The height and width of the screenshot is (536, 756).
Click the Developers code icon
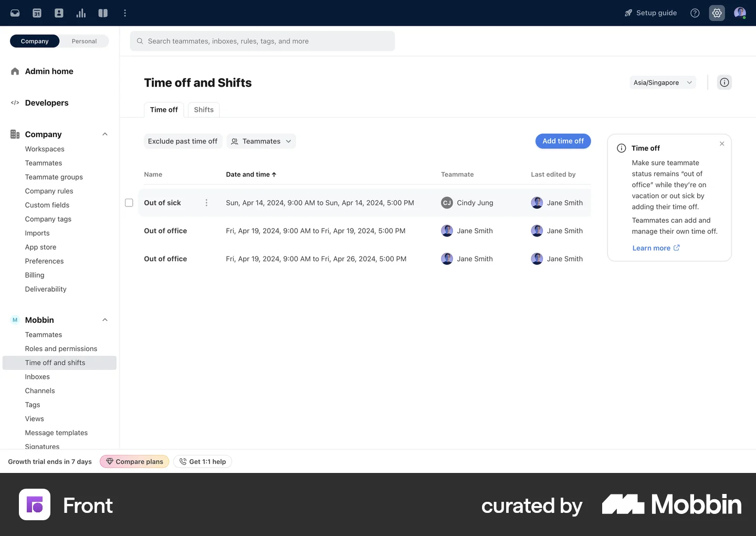15,103
